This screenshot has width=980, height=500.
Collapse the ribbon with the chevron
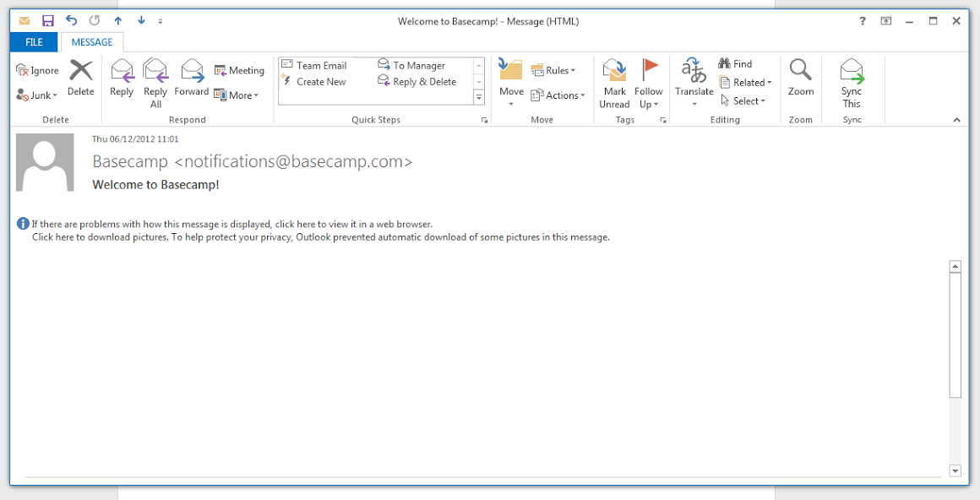click(957, 120)
